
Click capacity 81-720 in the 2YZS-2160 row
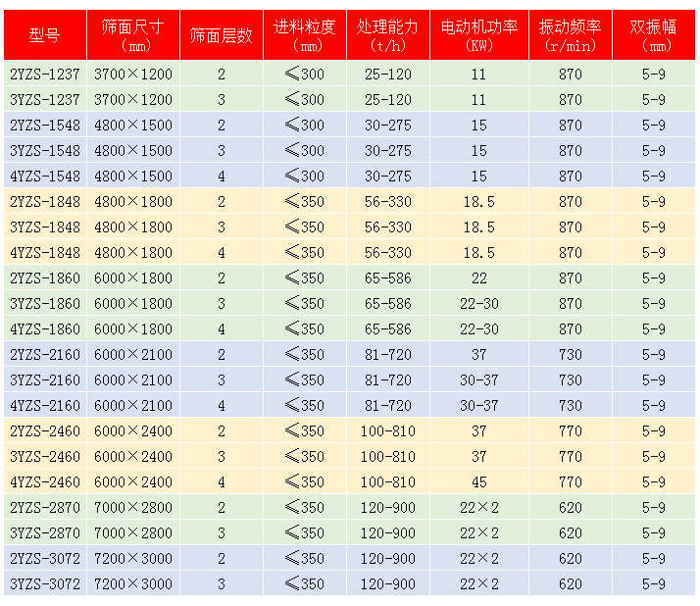tap(388, 354)
